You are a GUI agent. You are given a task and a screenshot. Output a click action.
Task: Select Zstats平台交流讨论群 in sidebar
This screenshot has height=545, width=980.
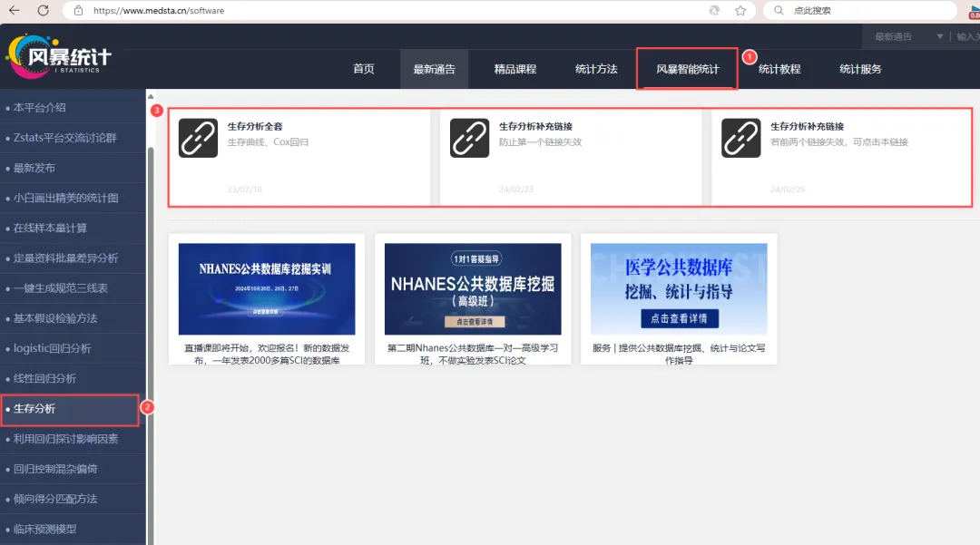coord(73,137)
